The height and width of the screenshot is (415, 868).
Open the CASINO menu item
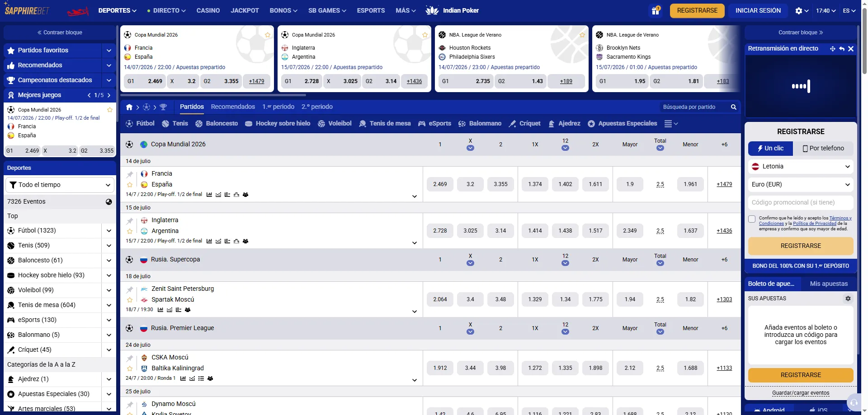[208, 10]
